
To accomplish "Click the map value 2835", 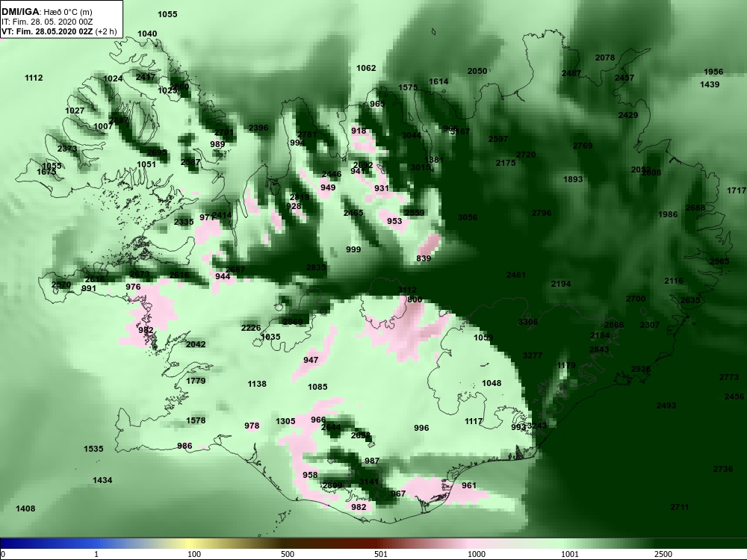I will point(316,267).
